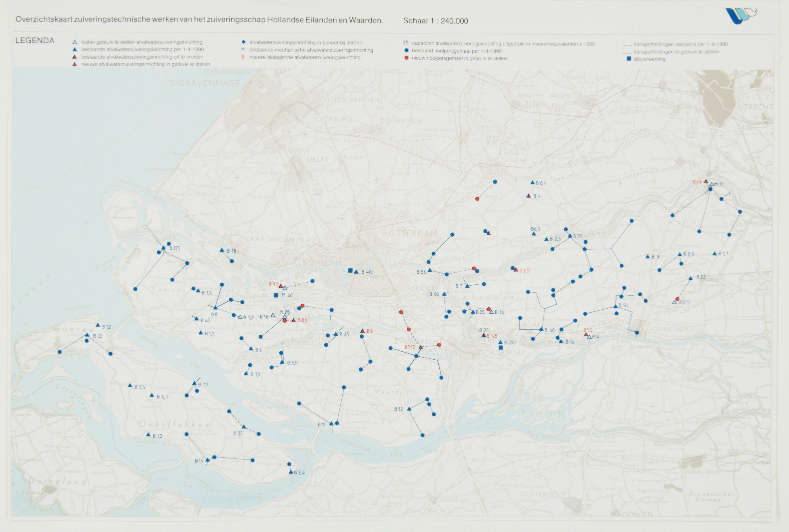Click the LEGENDA heading
This screenshot has height=532, width=789.
tap(35, 40)
